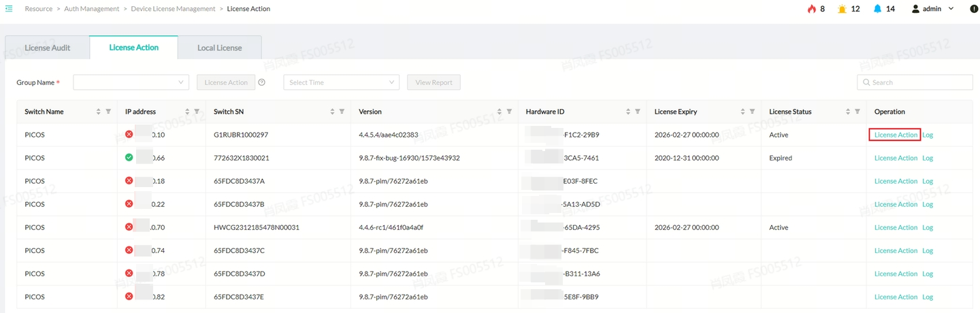
Task: Open the Log for switch 772632X1830021
Action: 928,158
